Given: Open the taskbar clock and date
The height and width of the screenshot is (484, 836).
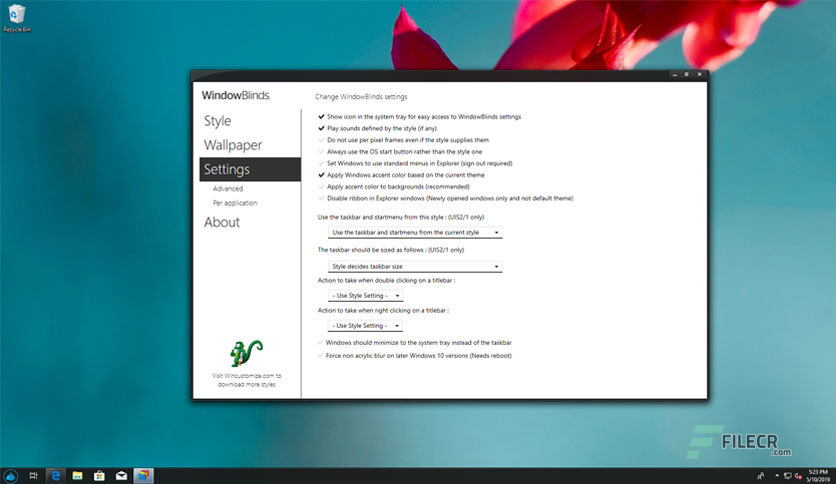Looking at the screenshot, I should (818, 475).
